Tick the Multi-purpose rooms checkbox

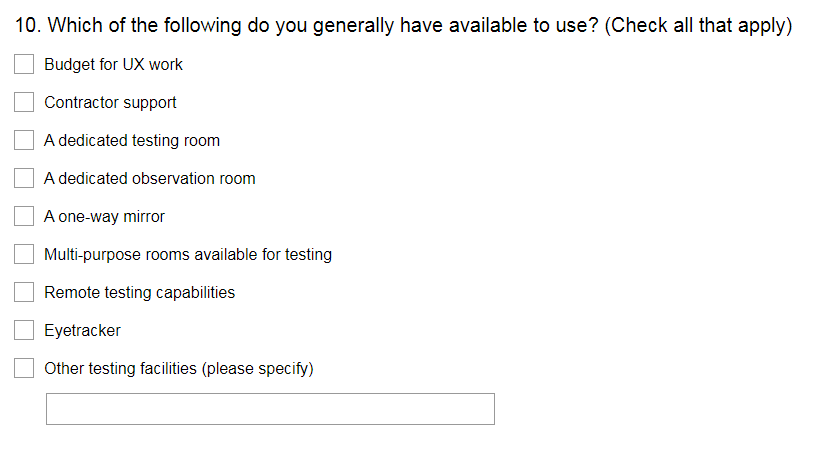coord(24,255)
